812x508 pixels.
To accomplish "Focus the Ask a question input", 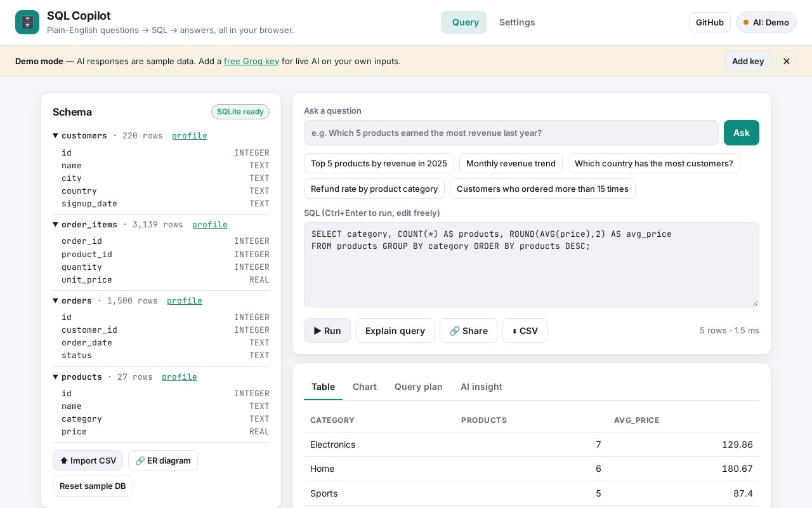I will click(511, 133).
